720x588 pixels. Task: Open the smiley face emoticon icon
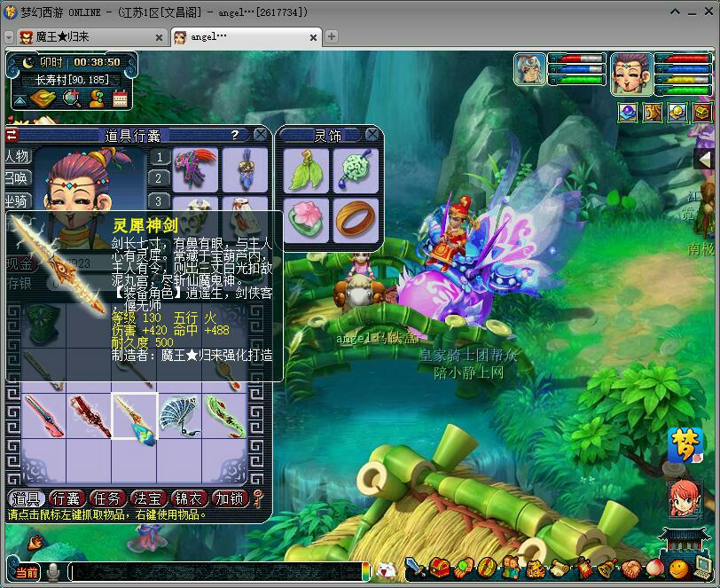(678, 569)
